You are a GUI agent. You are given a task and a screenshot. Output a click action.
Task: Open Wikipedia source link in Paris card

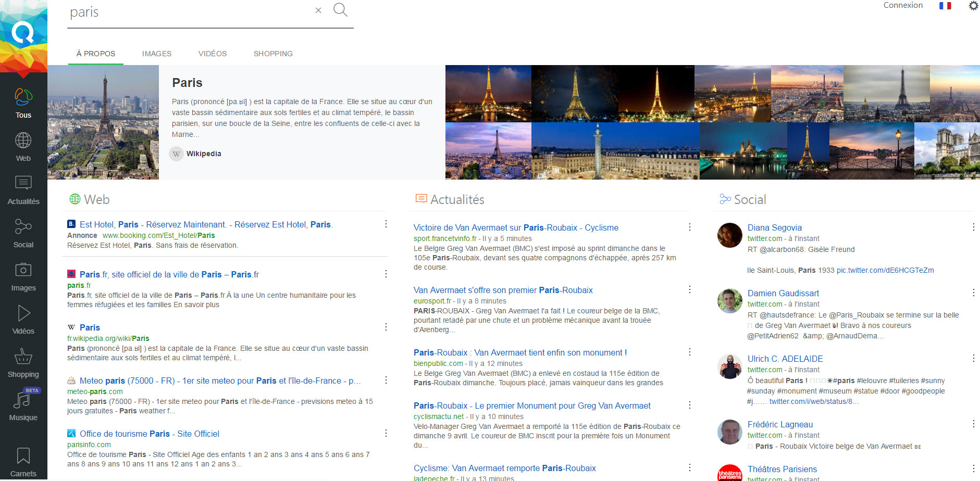(204, 154)
